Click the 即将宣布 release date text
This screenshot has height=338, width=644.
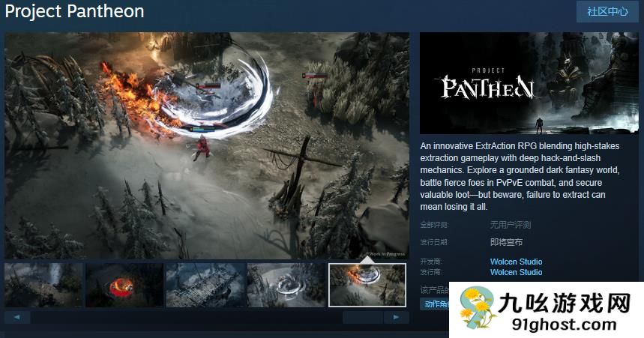pyautogui.click(x=506, y=242)
